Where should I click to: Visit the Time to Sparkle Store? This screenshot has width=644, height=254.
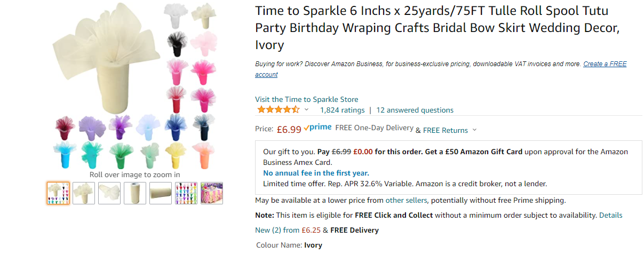[306, 99]
